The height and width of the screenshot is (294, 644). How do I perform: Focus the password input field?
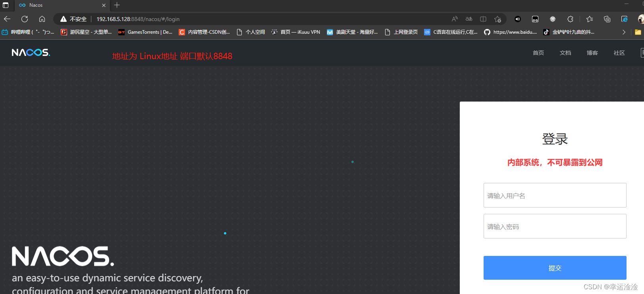click(555, 226)
